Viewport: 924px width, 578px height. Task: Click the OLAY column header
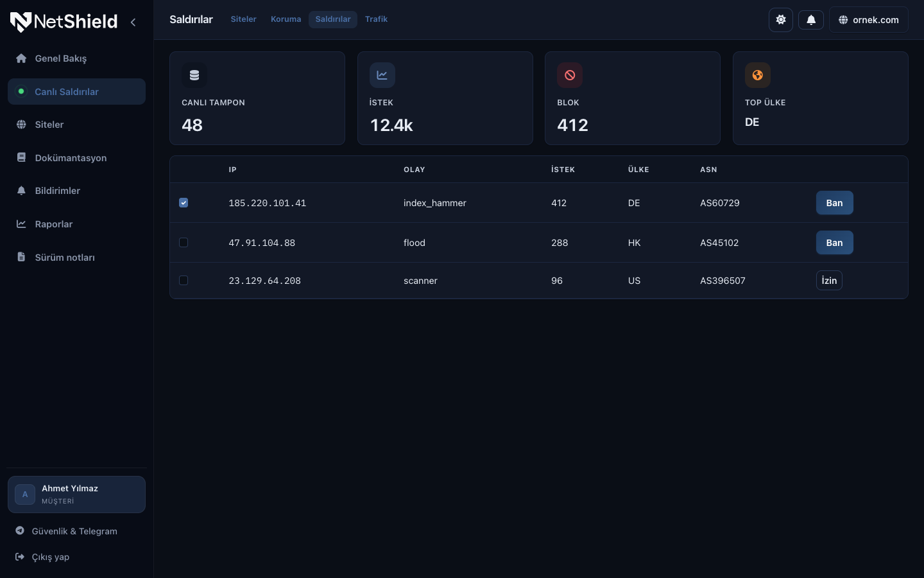click(x=415, y=170)
